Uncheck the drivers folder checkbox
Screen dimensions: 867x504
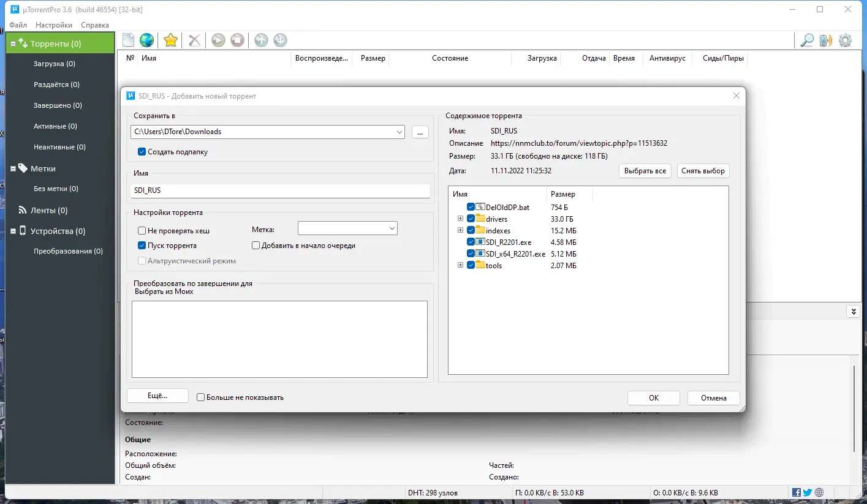[x=471, y=219]
